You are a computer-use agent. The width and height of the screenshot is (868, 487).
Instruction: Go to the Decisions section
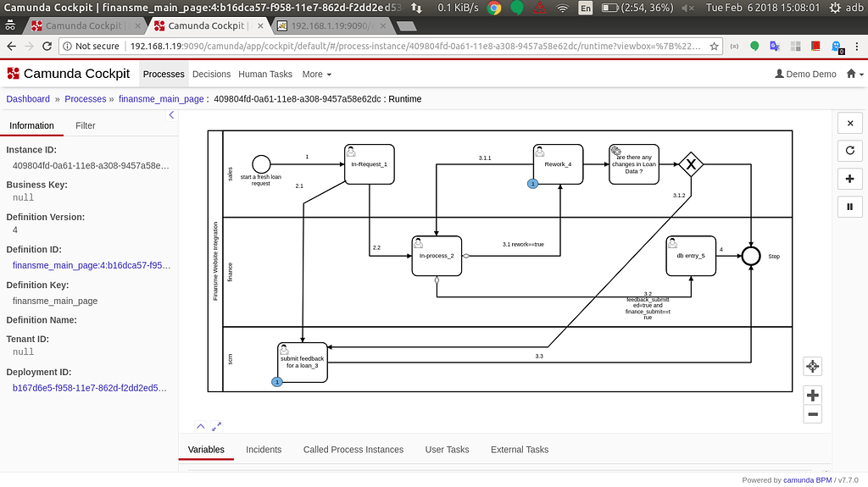[x=211, y=75]
